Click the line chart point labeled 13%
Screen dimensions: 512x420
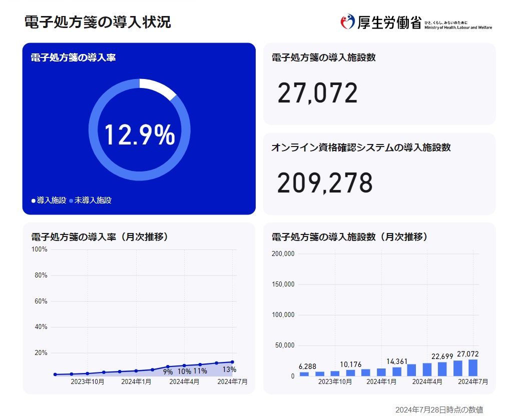233,362
